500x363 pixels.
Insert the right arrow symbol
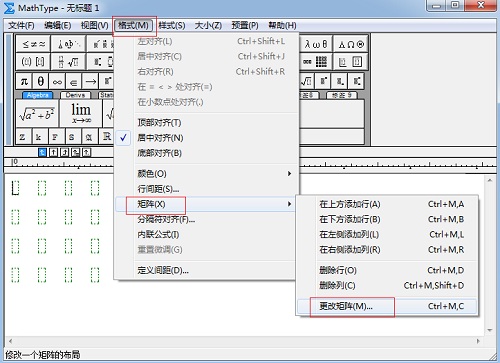(90, 81)
